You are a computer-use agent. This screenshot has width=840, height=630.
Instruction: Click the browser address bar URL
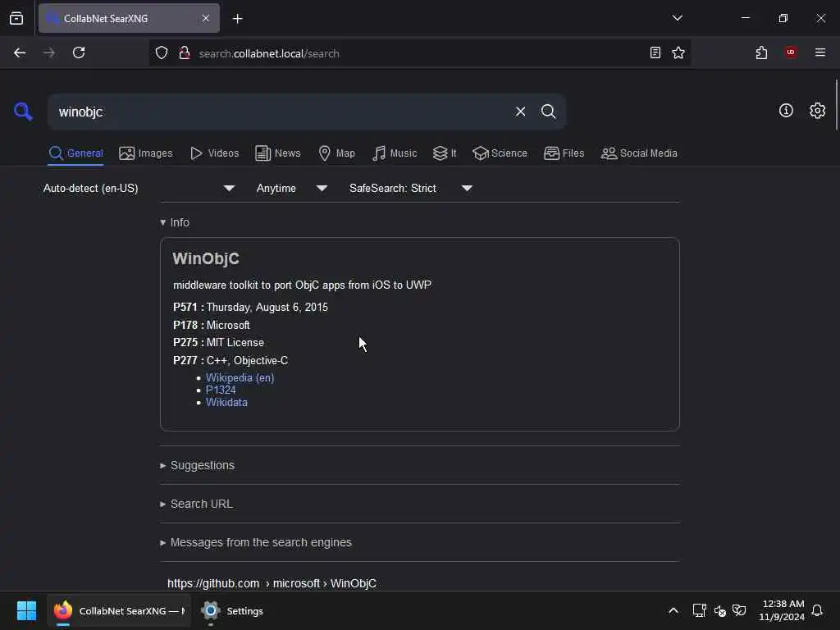click(269, 53)
